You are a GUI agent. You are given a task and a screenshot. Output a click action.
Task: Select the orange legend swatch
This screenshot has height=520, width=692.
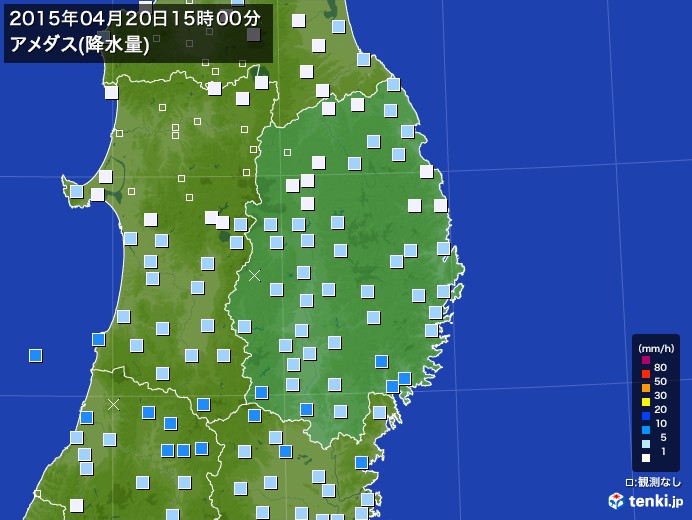tap(646, 388)
